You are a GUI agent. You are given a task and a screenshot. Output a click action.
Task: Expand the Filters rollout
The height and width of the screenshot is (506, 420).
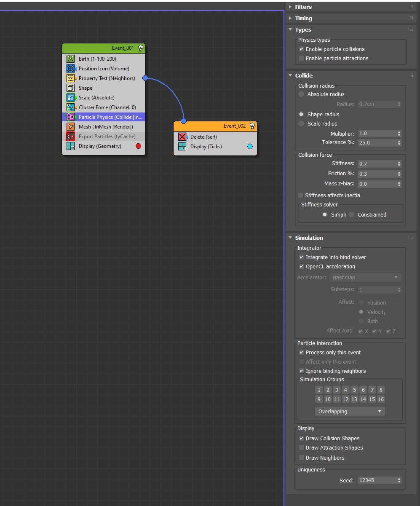point(290,7)
